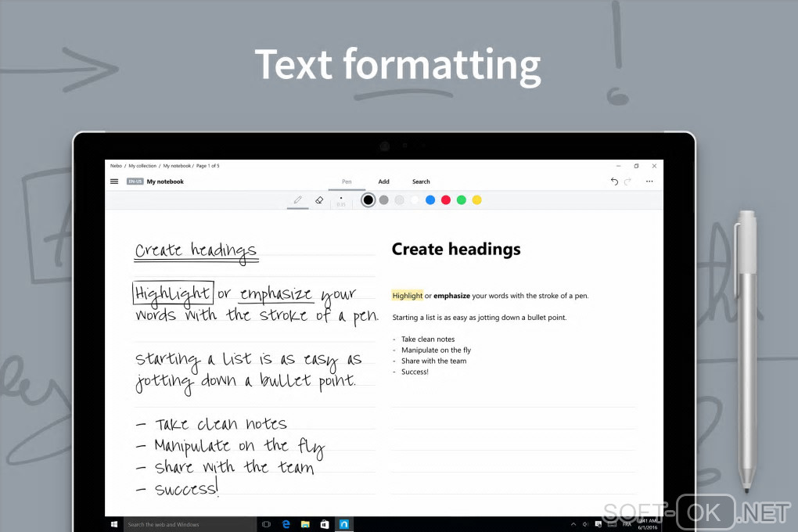The height and width of the screenshot is (532, 798).
Task: Click the yellow highlighted word 'Highlight'
Action: tap(407, 296)
